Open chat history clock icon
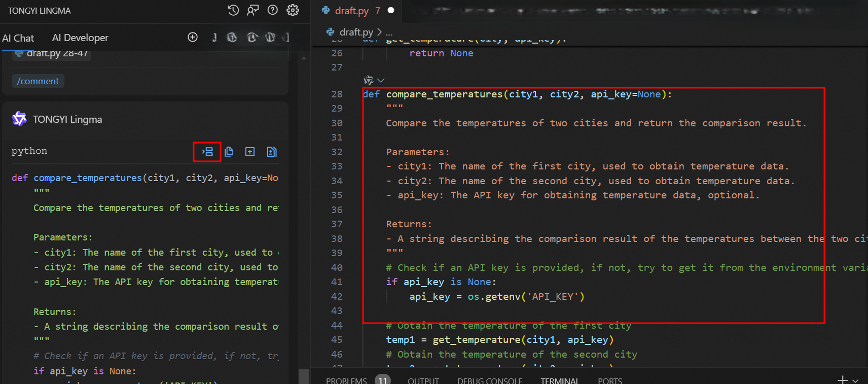This screenshot has height=384, width=868. (x=233, y=10)
